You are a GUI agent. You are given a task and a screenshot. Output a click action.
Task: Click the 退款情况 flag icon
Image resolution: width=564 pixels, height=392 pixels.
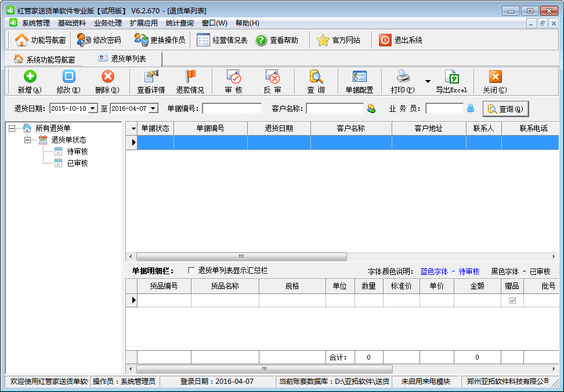tap(190, 76)
